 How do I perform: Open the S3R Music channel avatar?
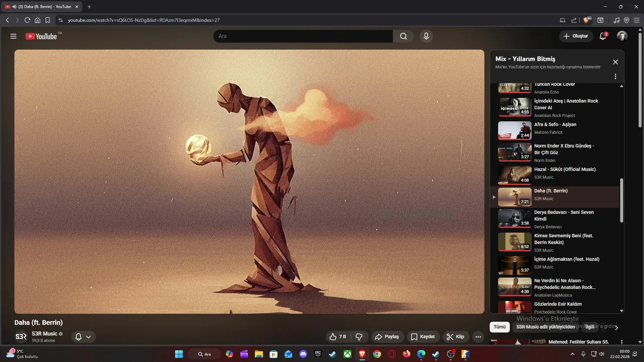coord(21,337)
